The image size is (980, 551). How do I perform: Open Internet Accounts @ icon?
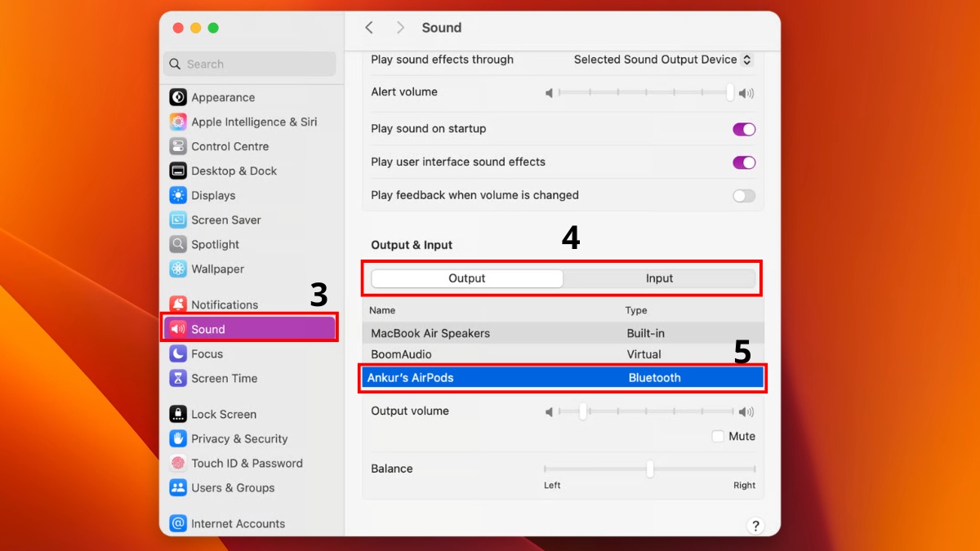(178, 523)
